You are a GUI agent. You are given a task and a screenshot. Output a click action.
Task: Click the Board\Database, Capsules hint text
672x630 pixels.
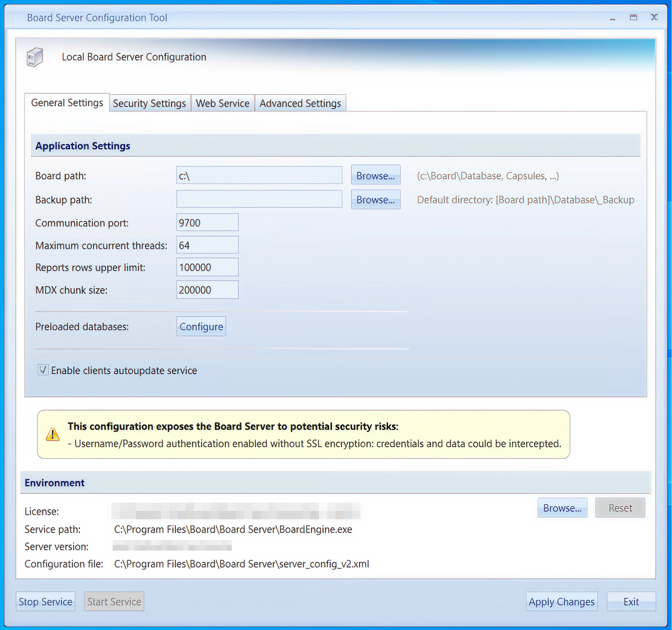[488, 176]
